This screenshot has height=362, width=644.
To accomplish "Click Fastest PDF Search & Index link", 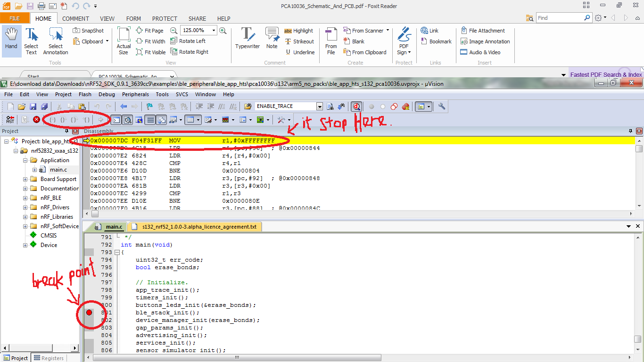I will pyautogui.click(x=606, y=74).
